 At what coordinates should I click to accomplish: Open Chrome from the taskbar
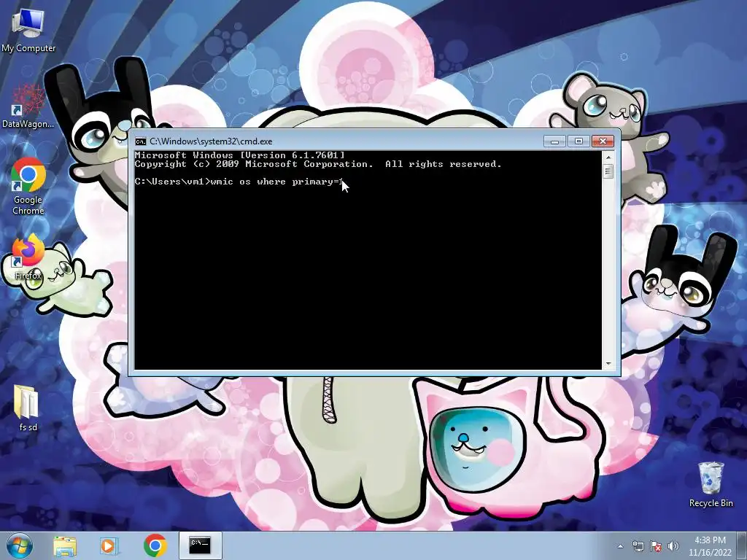155,545
